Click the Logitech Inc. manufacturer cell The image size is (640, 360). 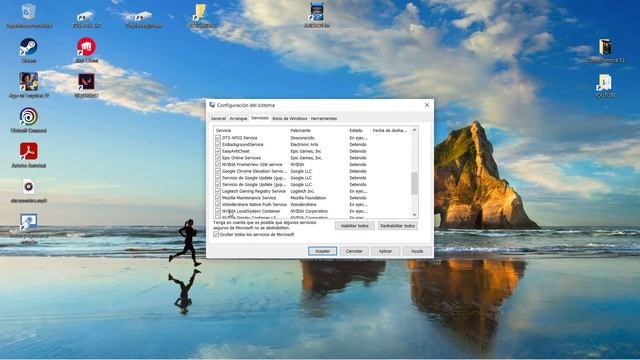[302, 191]
